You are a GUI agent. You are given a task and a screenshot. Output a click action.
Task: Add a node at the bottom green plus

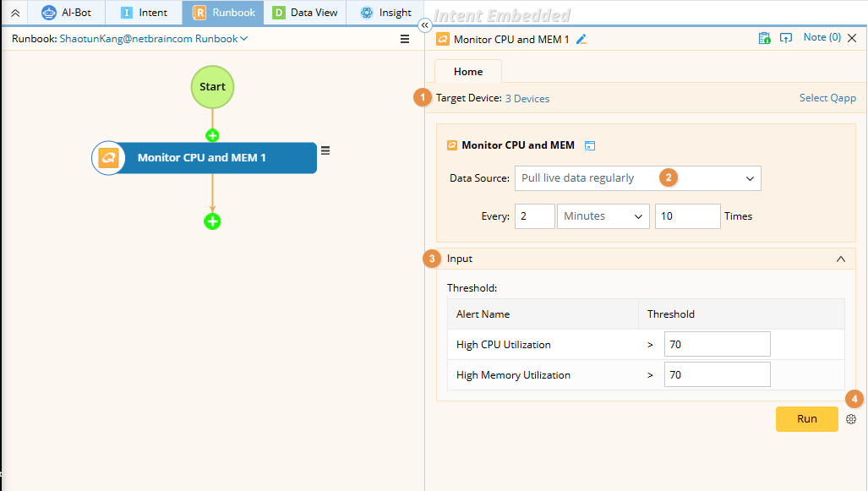pos(212,221)
